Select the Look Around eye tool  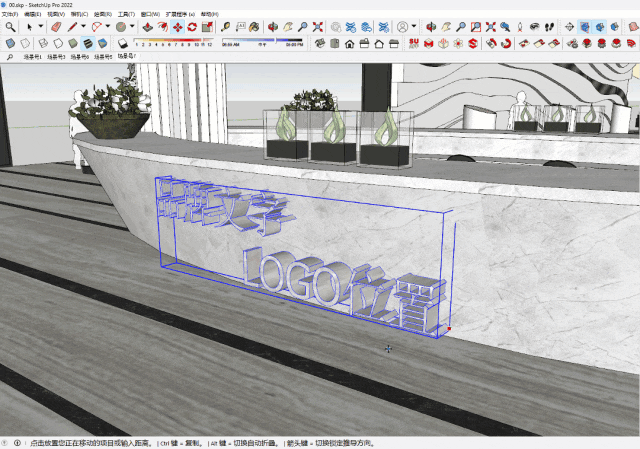pyautogui.click(x=534, y=27)
